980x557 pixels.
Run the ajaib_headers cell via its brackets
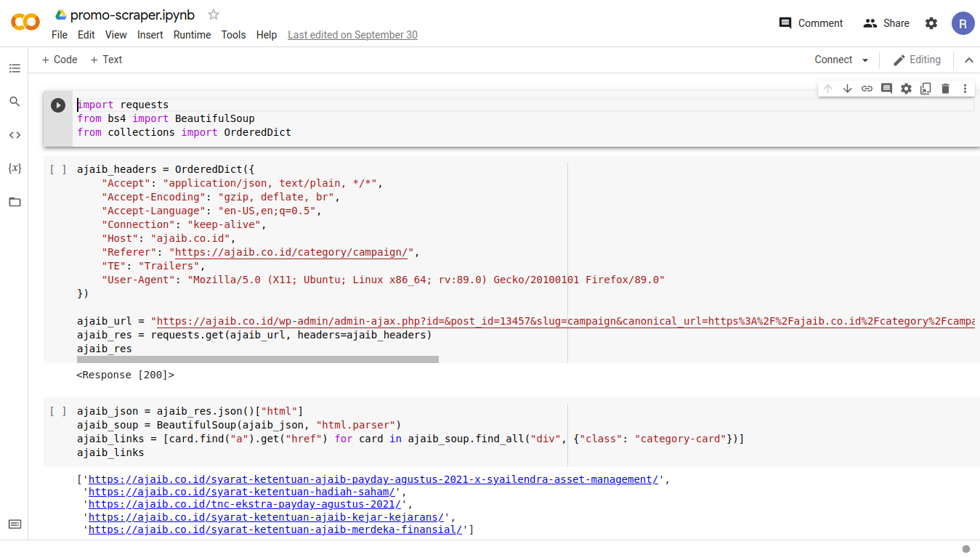point(58,169)
